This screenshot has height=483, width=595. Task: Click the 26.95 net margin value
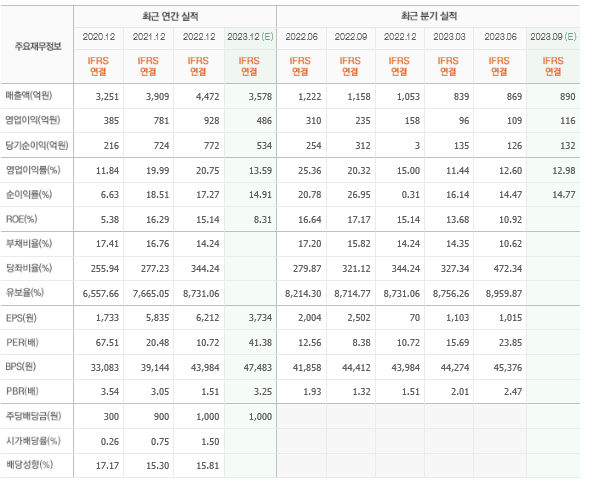(x=359, y=195)
